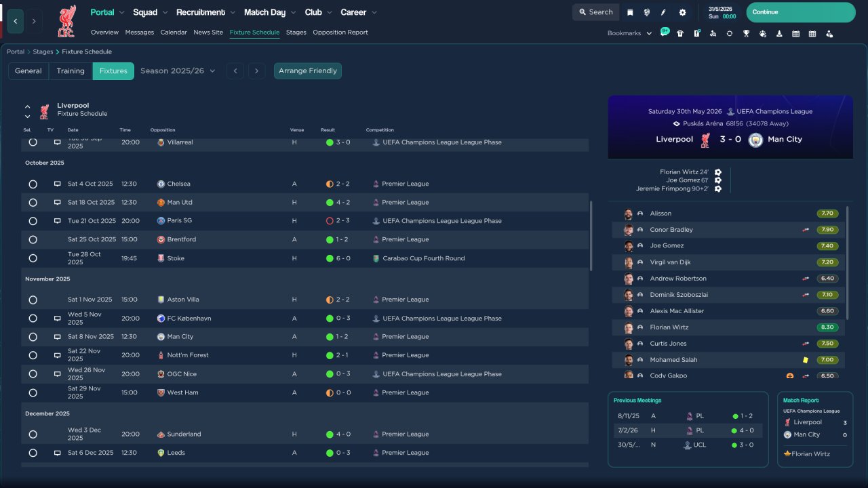The height and width of the screenshot is (488, 868).
Task: Open the pencil edit icon
Action: 664,12
